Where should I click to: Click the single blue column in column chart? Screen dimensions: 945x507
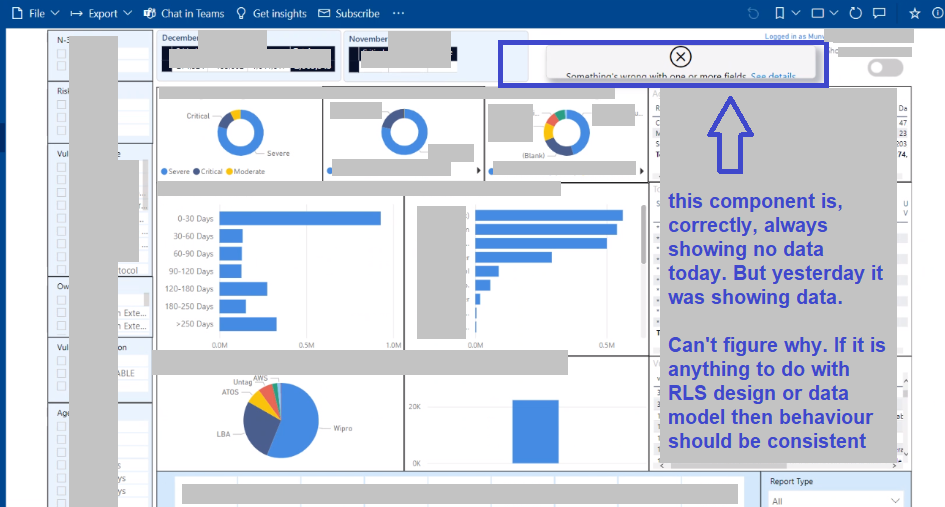tap(535, 432)
